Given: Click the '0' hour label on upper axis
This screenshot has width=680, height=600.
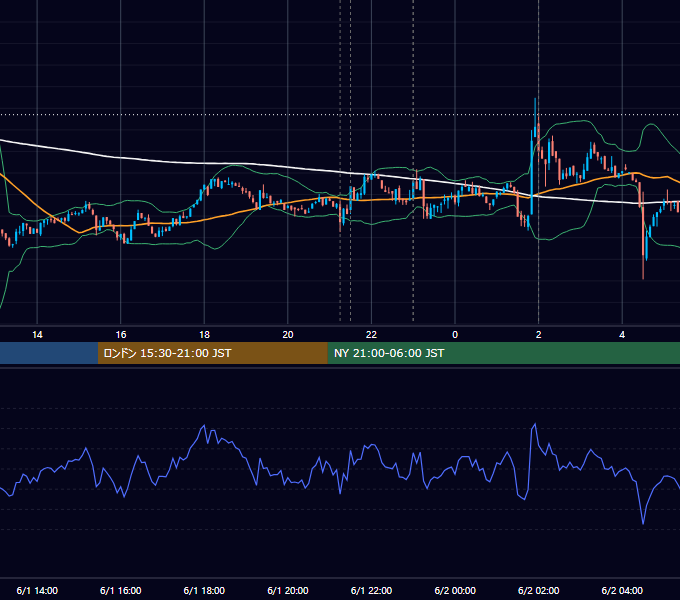Looking at the screenshot, I should (x=455, y=335).
